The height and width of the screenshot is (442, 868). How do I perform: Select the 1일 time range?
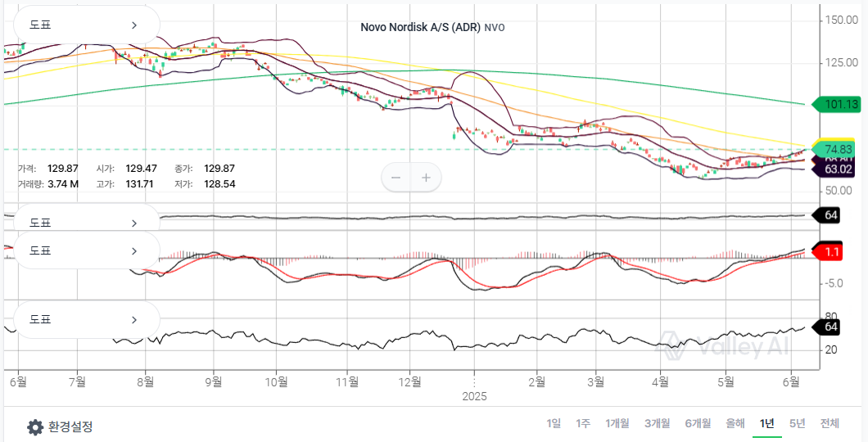coord(554,423)
